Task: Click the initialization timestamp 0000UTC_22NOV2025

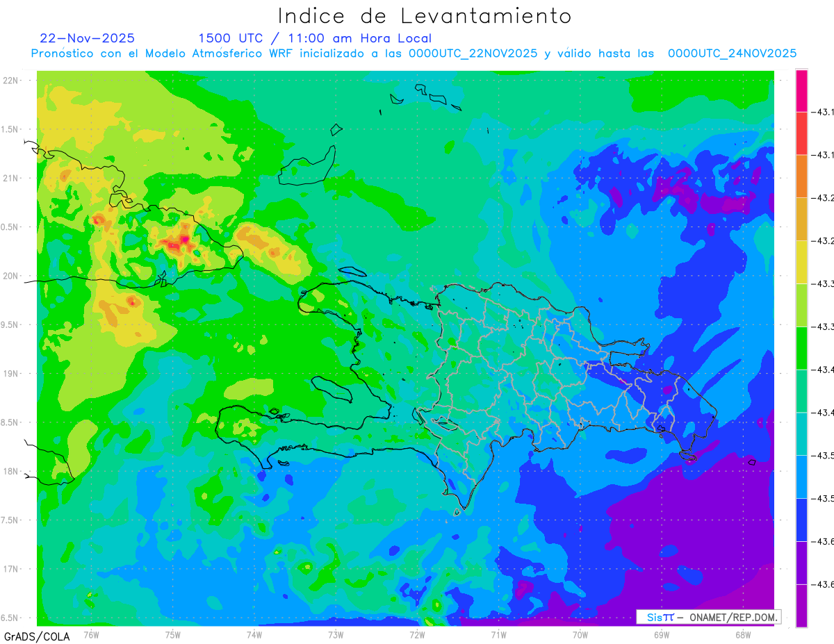Action: pos(473,54)
